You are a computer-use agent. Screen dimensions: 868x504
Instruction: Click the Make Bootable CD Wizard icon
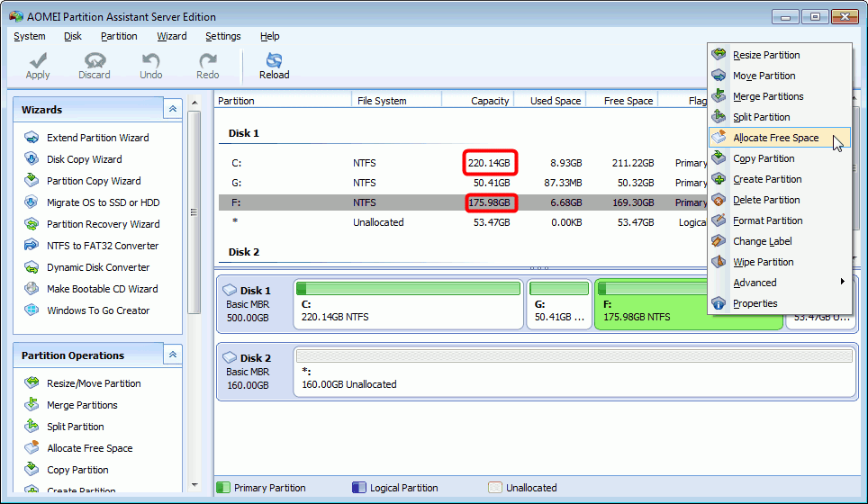click(x=32, y=288)
